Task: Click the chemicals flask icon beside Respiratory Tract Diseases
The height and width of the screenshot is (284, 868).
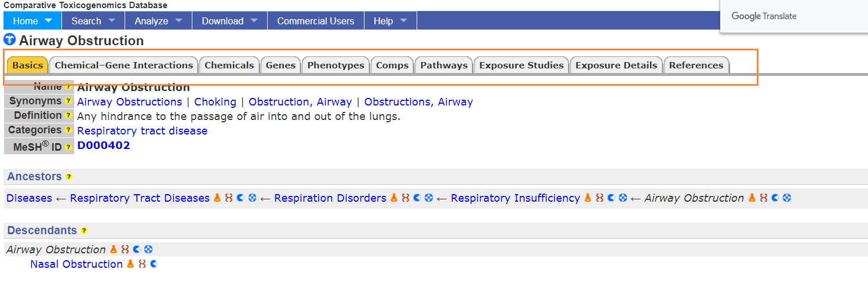Action: 217,198
